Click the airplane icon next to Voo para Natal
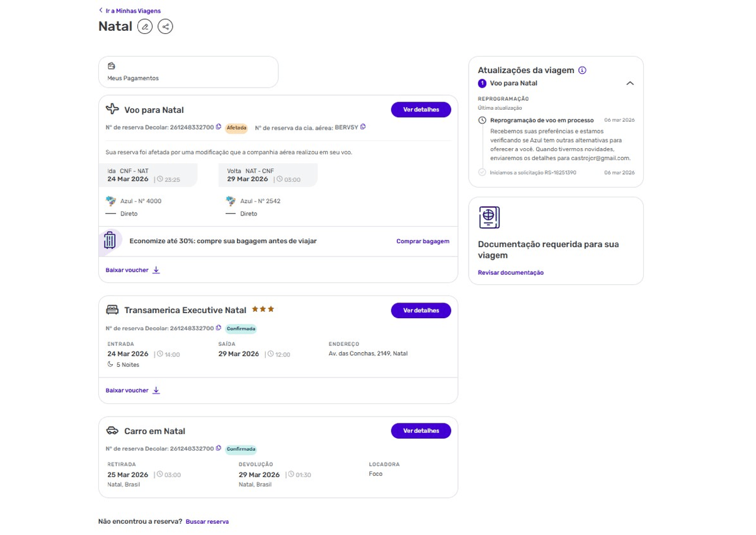This screenshot has width=756, height=535. 112,109
